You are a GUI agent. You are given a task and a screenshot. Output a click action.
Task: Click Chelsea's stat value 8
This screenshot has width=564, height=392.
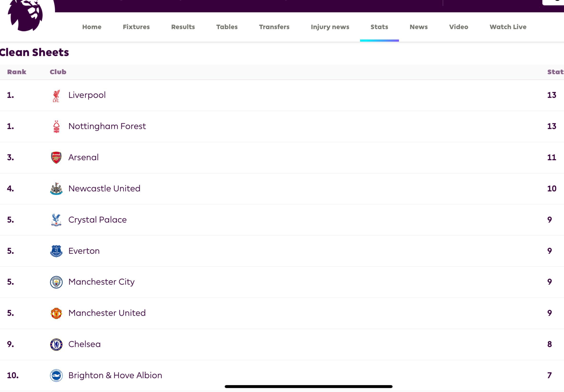(549, 344)
